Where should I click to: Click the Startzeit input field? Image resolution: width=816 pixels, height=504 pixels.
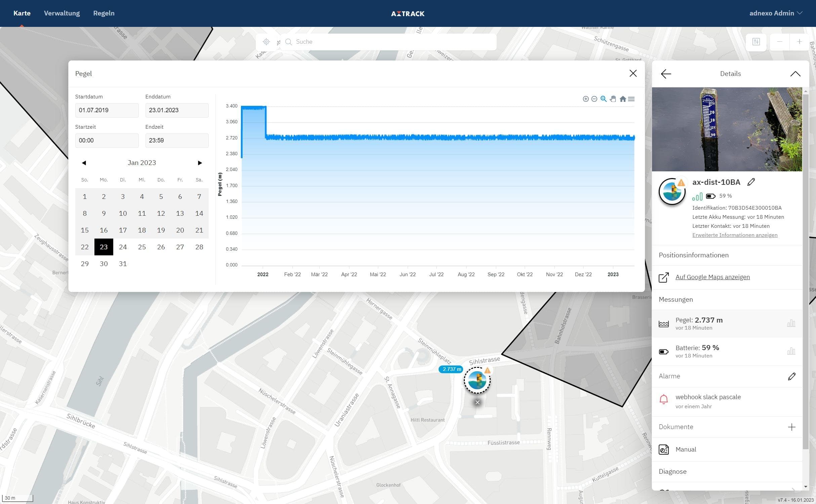point(107,140)
